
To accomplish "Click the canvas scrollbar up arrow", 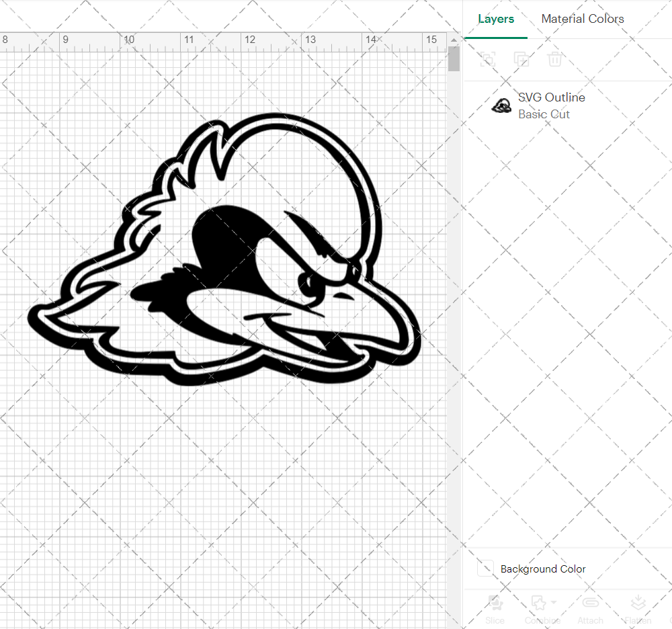I will (x=454, y=40).
